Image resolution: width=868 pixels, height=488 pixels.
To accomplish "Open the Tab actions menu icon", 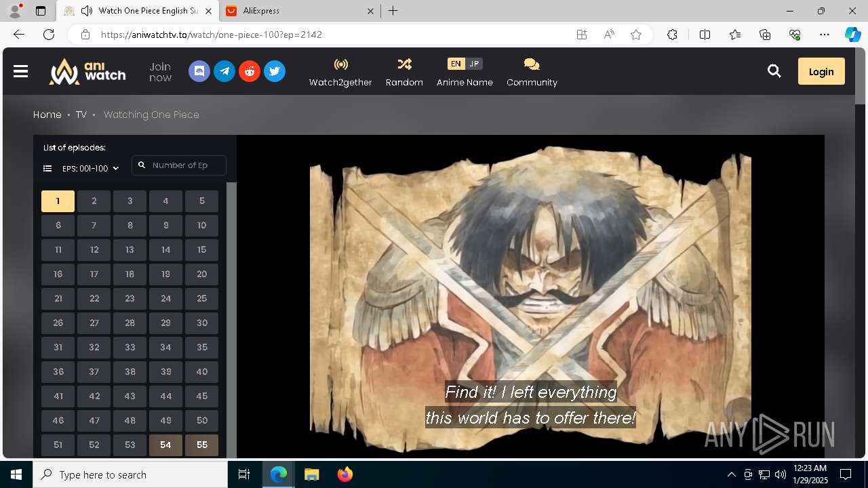I will coord(41,11).
